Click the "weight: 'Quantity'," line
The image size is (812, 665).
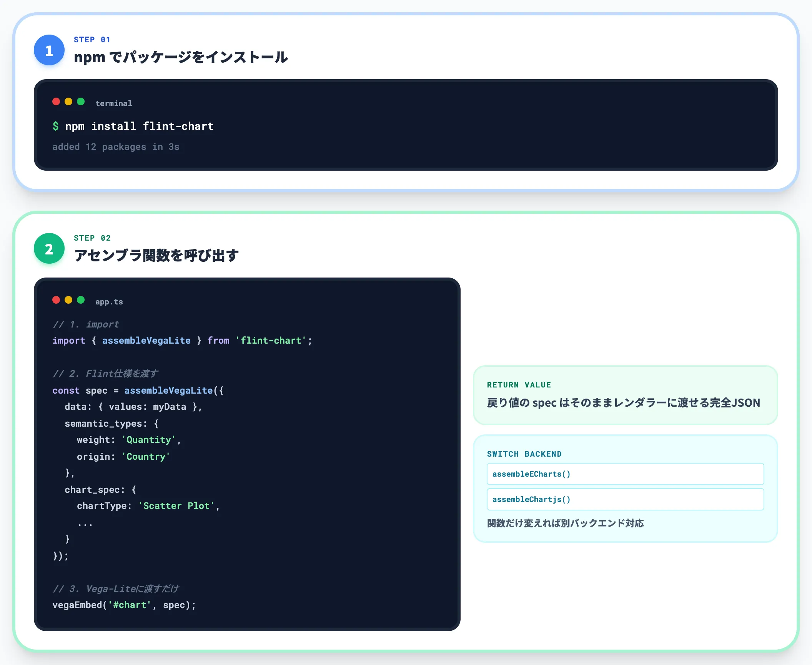[x=129, y=440]
